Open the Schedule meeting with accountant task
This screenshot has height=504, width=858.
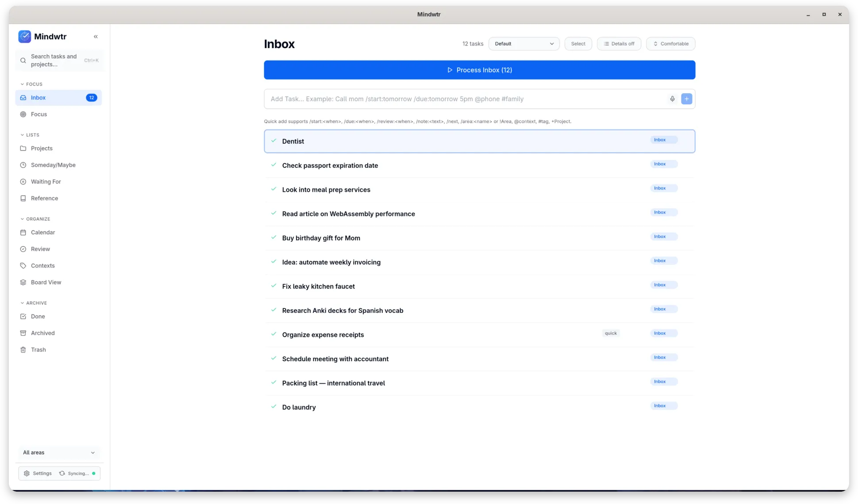click(335, 359)
